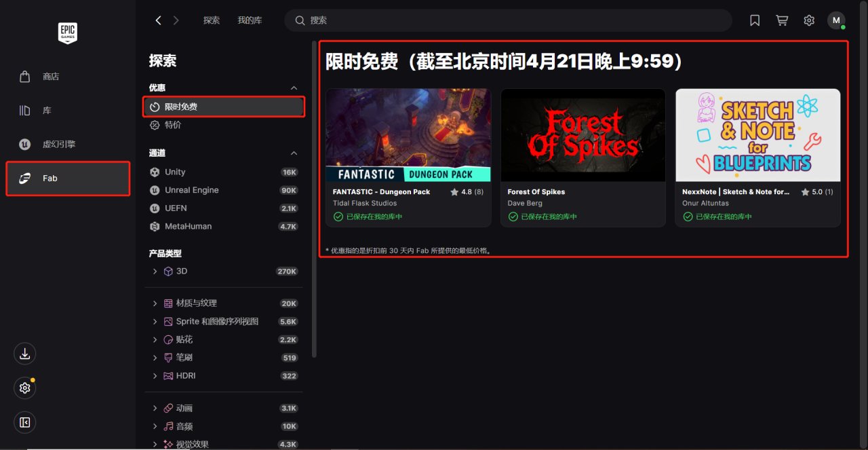The height and width of the screenshot is (450, 868).
Task: Expand the 3D product type tree
Action: (x=155, y=271)
